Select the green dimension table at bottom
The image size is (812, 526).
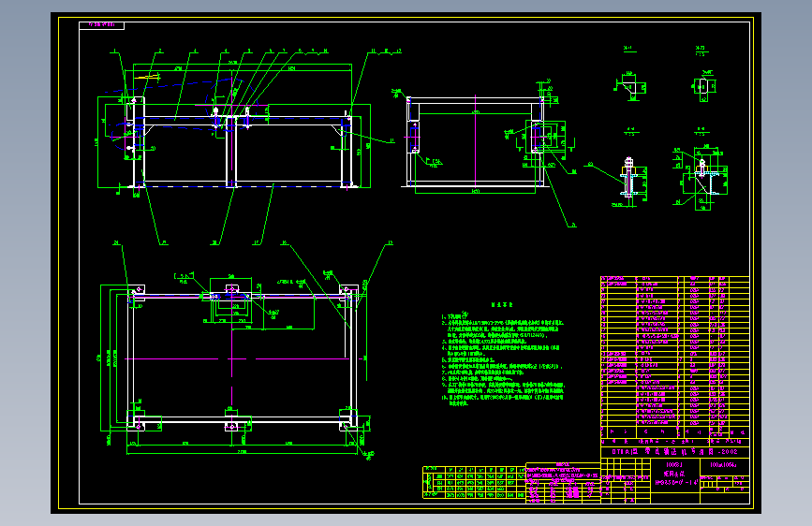coord(475,483)
